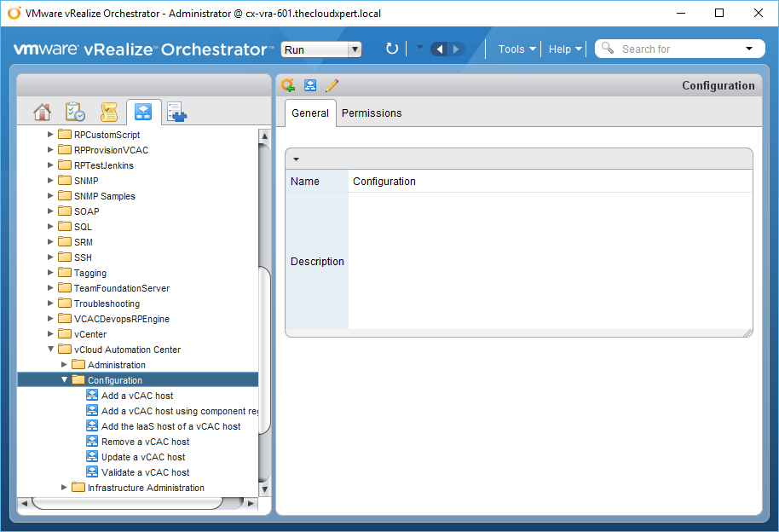Open the Run mode dropdown

pos(321,49)
